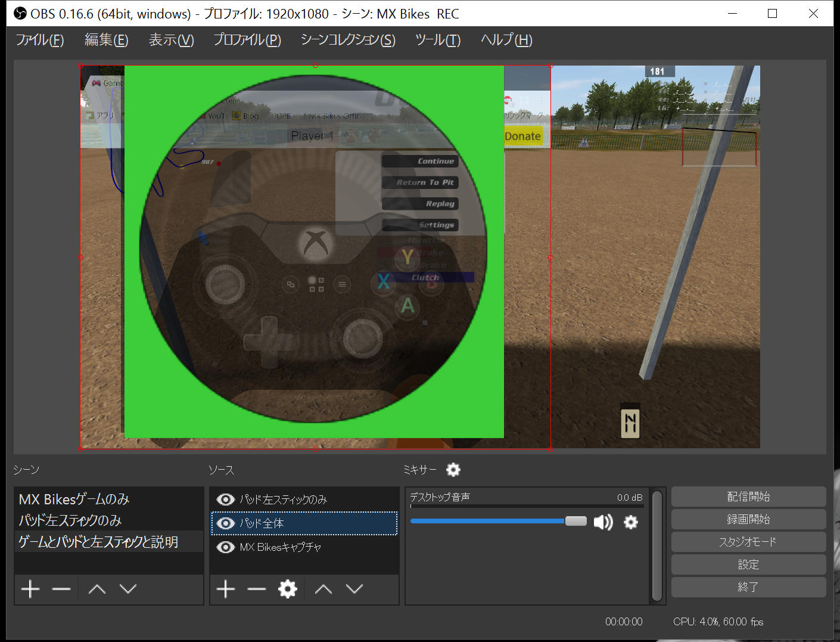Open mixer settings gear next to ミキサー
Screen dimensions: 840x642
(453, 470)
